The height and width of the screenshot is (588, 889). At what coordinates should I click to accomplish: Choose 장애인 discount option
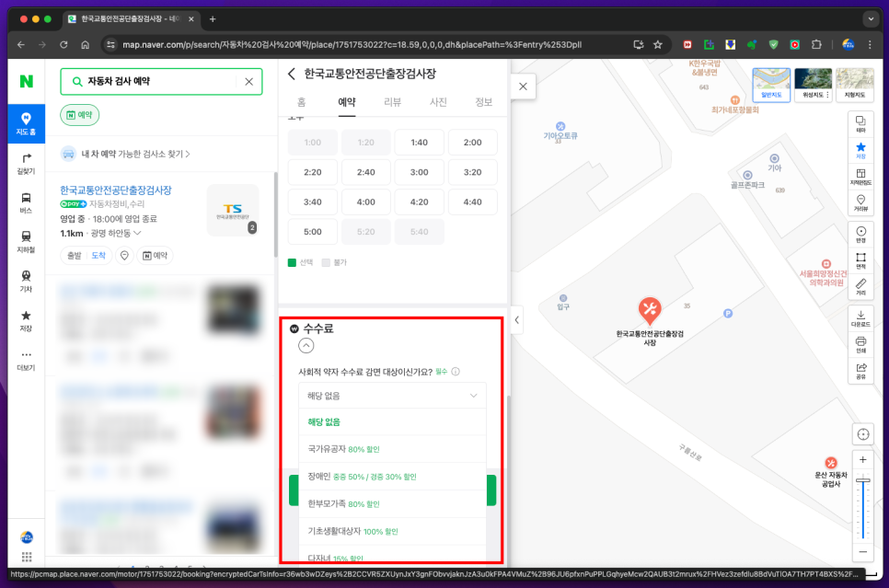click(392, 477)
